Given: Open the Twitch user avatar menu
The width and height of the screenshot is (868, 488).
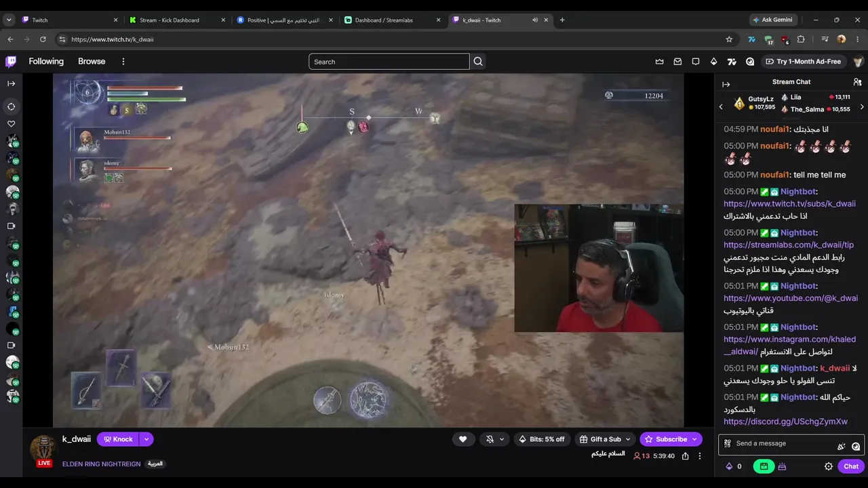Looking at the screenshot, I should tap(858, 62).
